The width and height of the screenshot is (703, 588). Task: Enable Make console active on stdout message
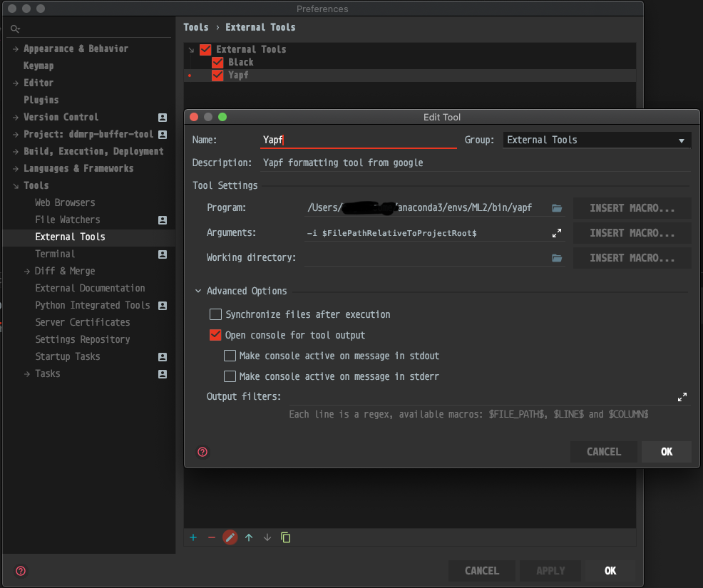point(230,356)
